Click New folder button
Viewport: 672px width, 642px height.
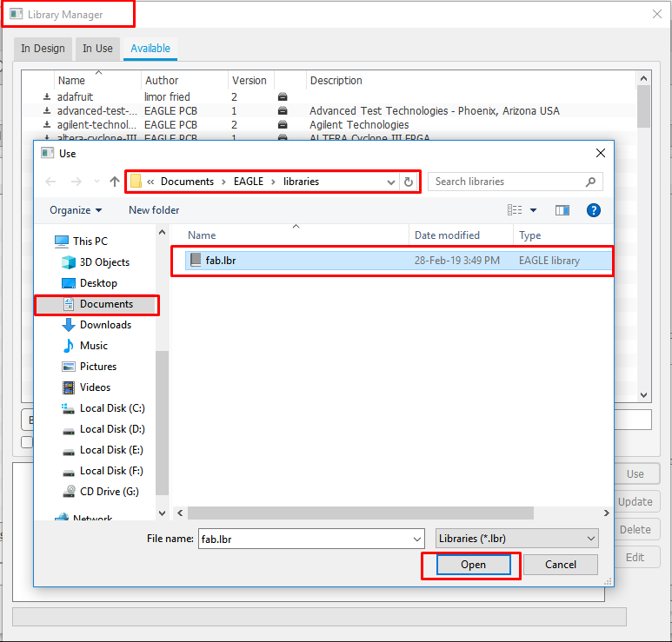click(x=154, y=210)
